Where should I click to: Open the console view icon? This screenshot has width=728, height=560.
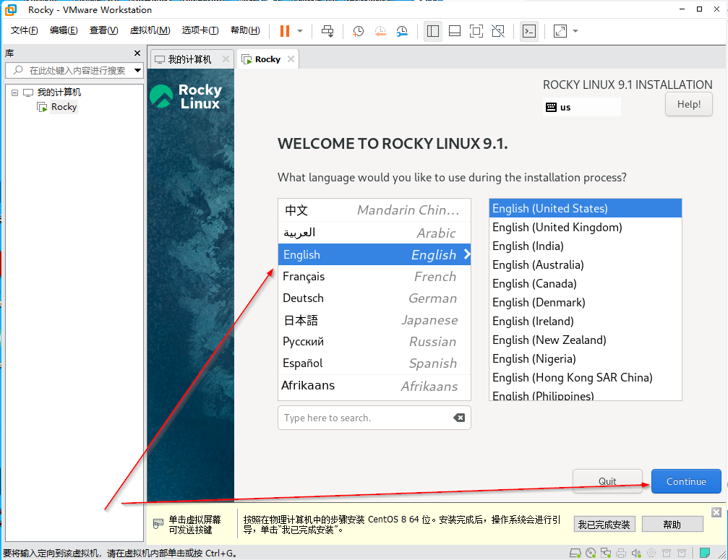(529, 31)
